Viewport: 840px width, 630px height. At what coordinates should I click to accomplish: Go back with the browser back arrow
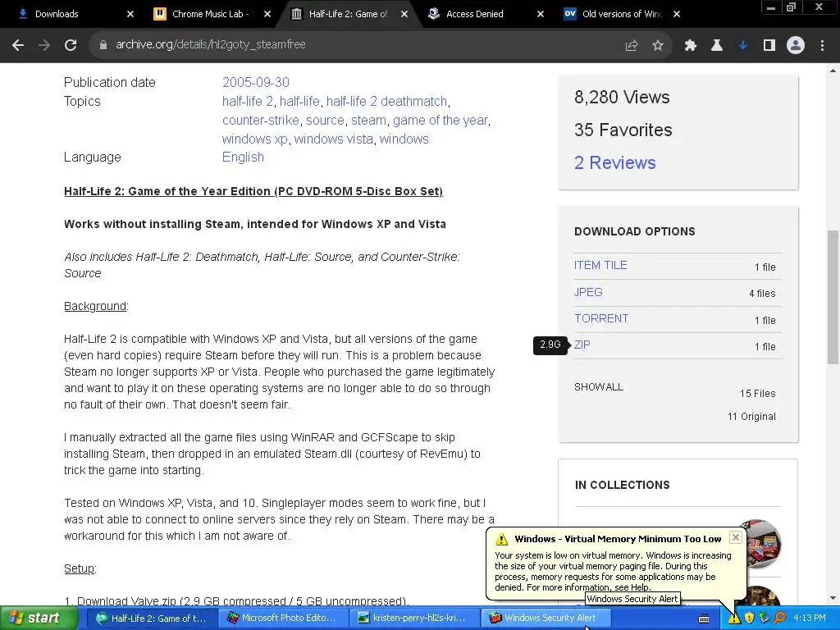coord(18,46)
